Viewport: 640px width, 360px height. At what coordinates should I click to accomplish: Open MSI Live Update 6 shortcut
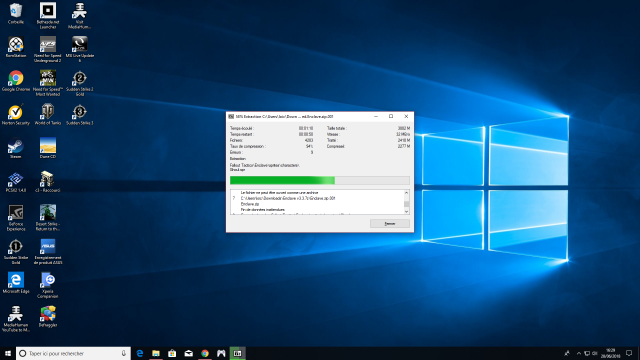coord(80,49)
